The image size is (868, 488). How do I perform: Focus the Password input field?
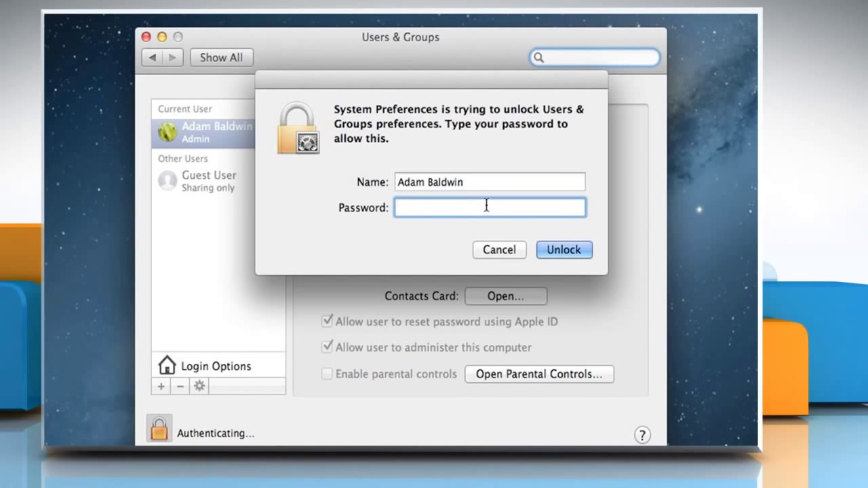click(490, 207)
